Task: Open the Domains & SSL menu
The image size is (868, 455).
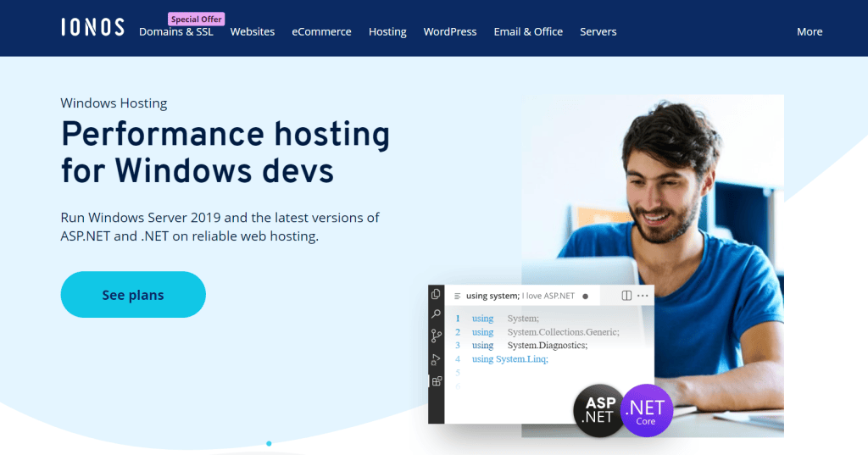Action: tap(176, 31)
